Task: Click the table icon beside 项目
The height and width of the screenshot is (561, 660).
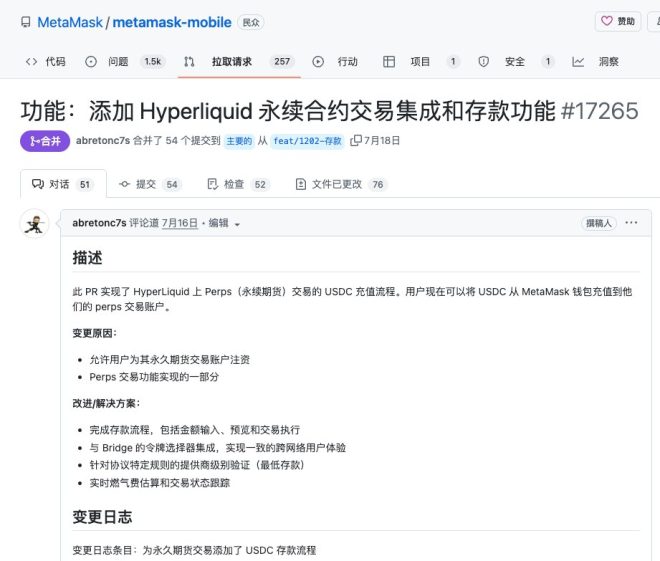Action: tap(389, 62)
